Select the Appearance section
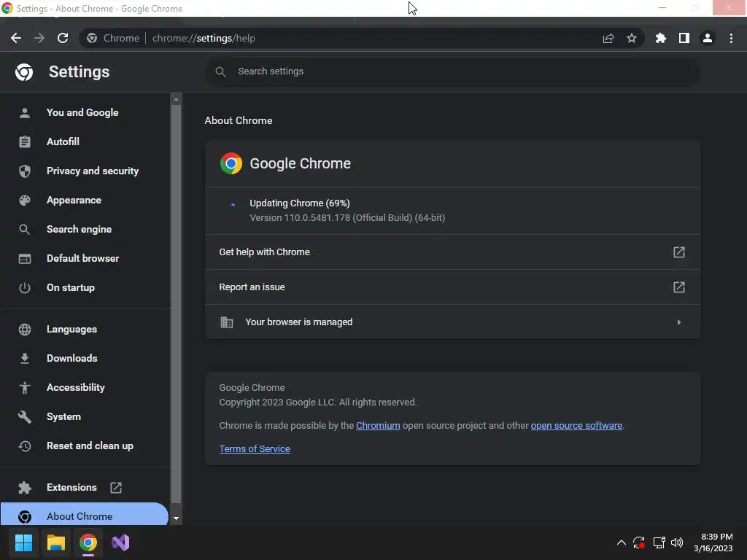Viewport: 747px width, 560px height. coord(85,200)
